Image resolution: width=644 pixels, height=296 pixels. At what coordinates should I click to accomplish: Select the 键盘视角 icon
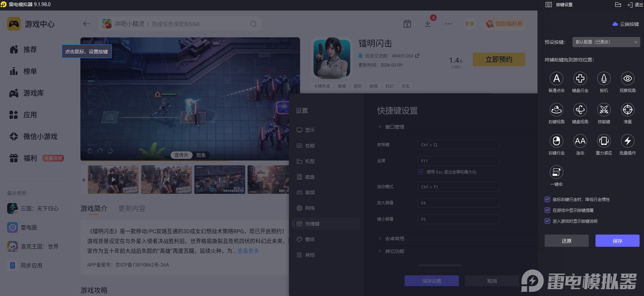pyautogui.click(x=580, y=110)
